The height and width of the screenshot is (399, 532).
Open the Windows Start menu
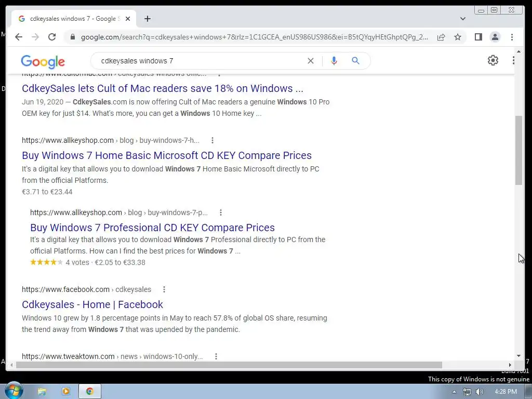click(x=14, y=391)
